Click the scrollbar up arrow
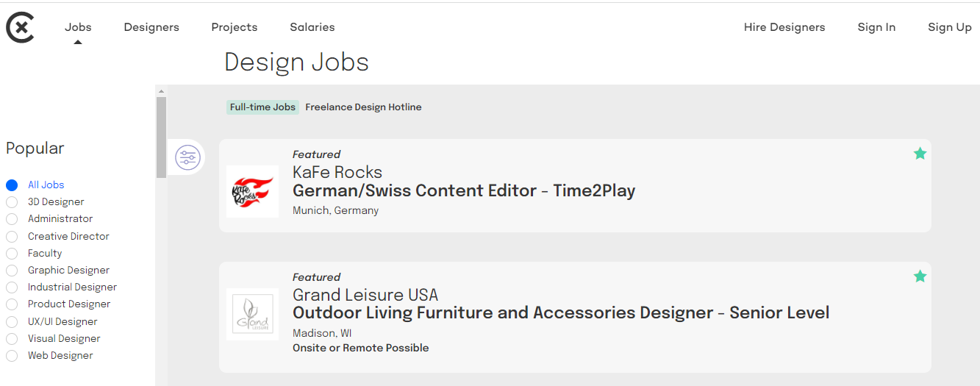Viewport: 980px width, 386px height. point(162,92)
